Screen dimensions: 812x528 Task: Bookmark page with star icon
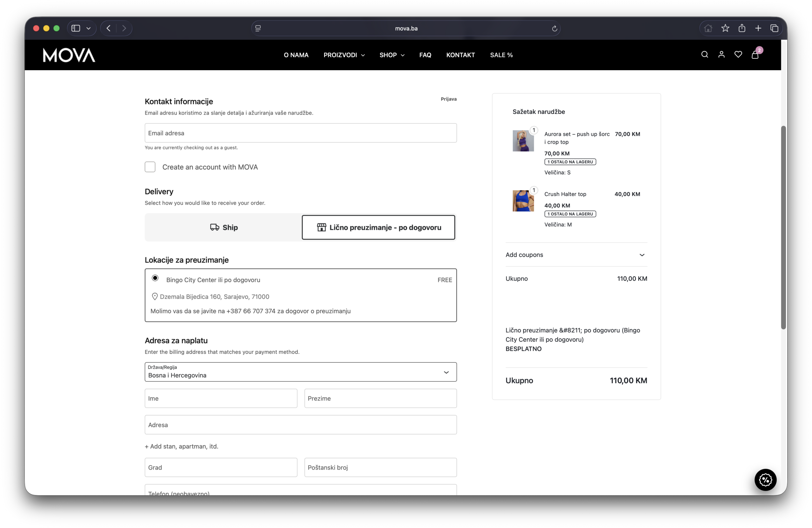(x=725, y=28)
